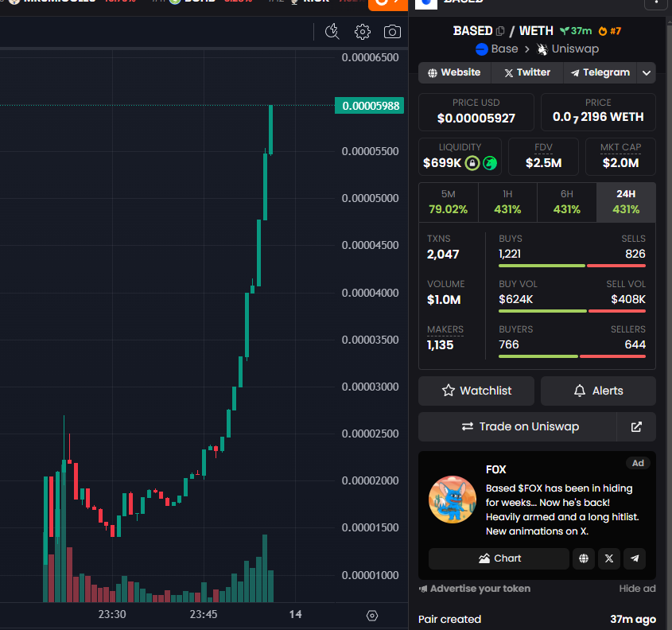
Task: Click the orange button at top of chart
Action: tap(388, 4)
